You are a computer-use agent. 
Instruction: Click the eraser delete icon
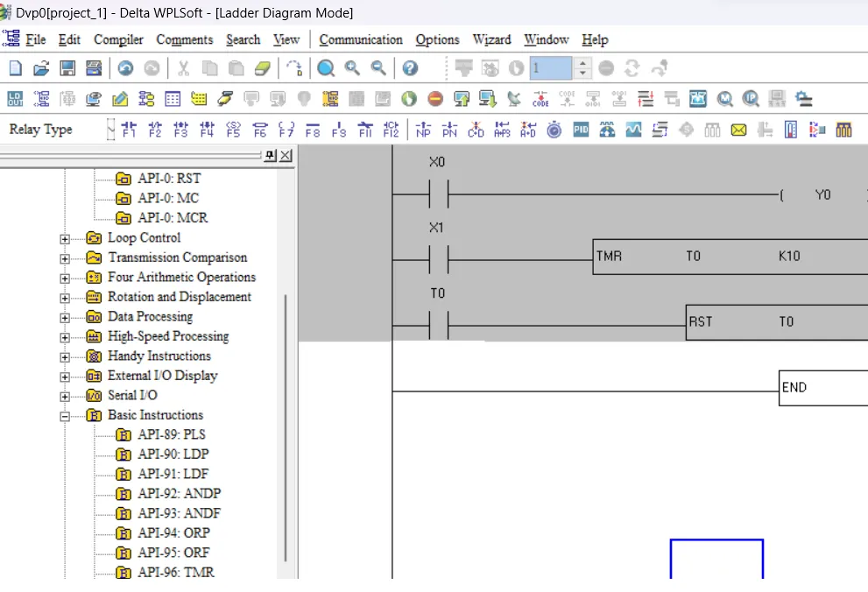click(x=262, y=68)
